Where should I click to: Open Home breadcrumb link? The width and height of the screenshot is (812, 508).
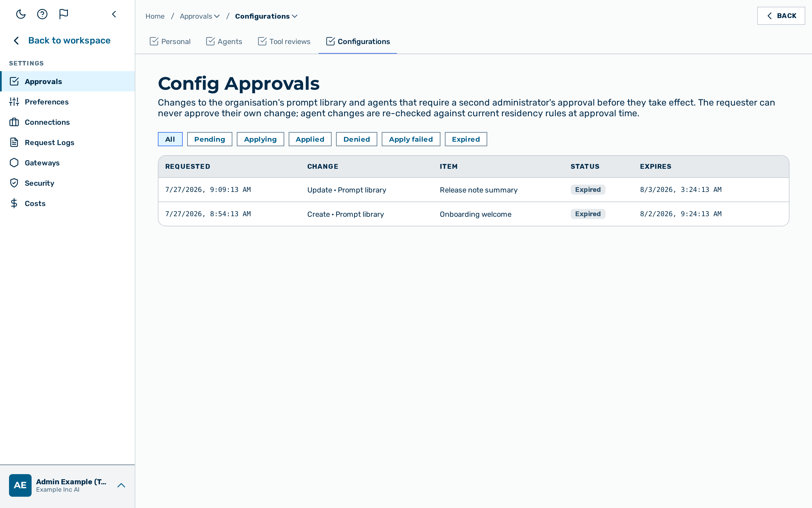(x=155, y=16)
